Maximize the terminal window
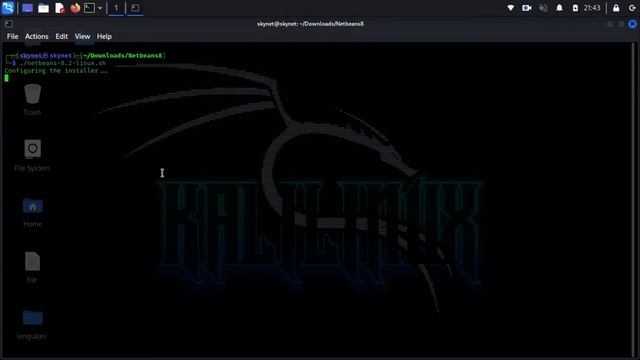The height and width of the screenshot is (360, 640). 621,24
